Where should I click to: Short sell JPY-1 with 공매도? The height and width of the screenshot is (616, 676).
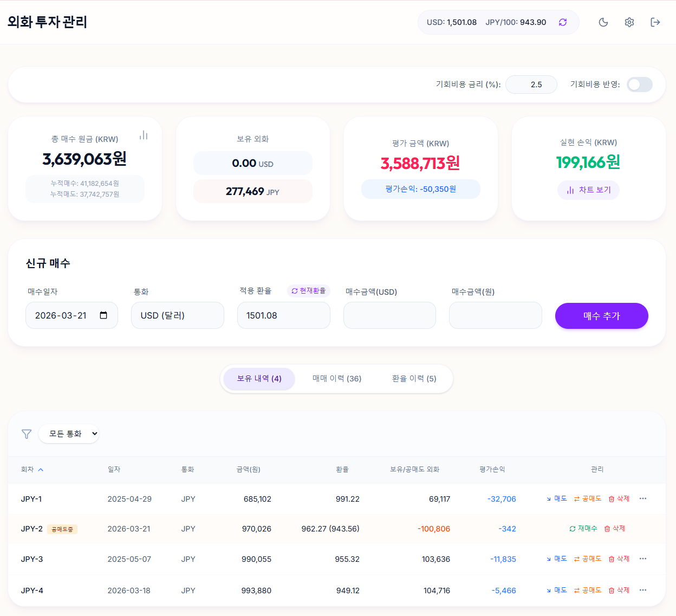[588, 498]
